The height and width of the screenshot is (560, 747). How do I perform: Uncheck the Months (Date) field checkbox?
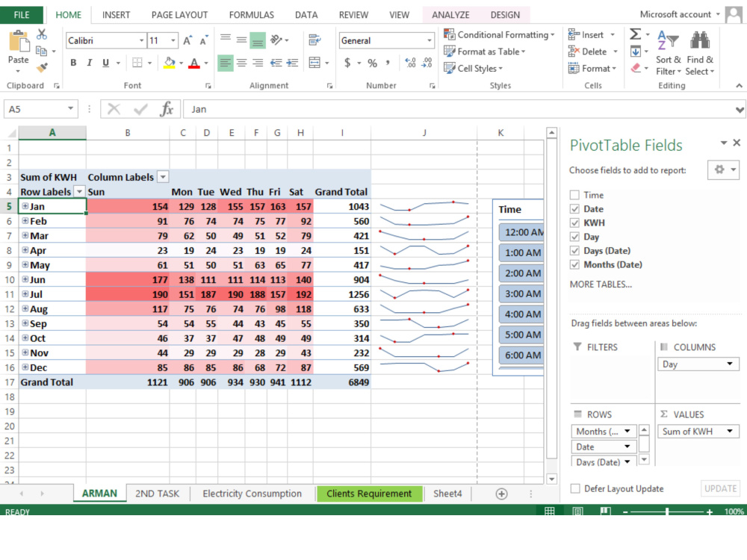(574, 265)
